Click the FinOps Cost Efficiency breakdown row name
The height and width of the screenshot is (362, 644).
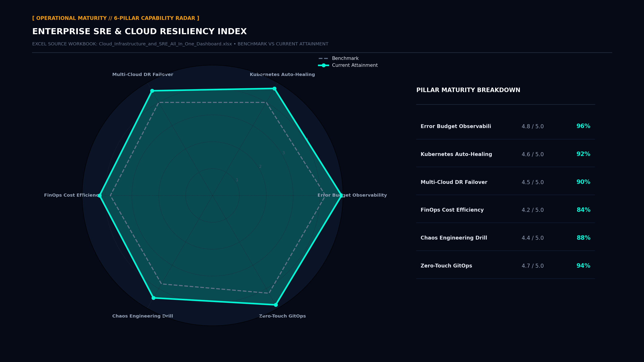[452, 210]
